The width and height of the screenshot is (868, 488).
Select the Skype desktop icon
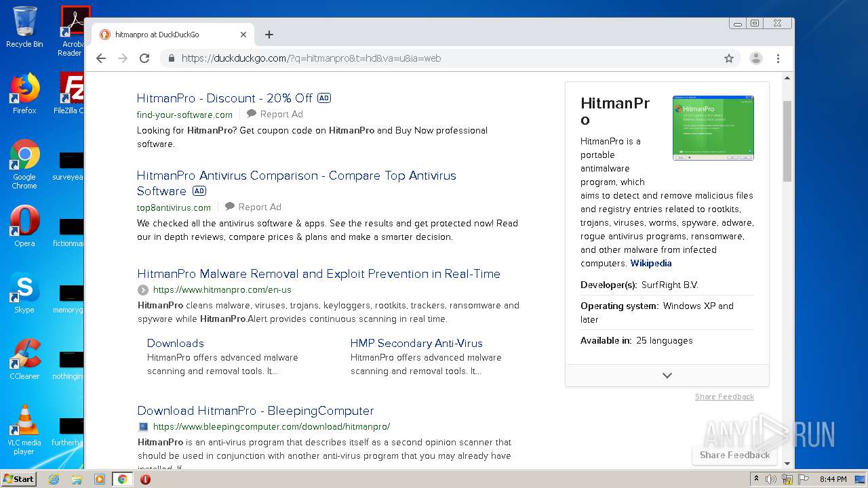click(x=24, y=293)
